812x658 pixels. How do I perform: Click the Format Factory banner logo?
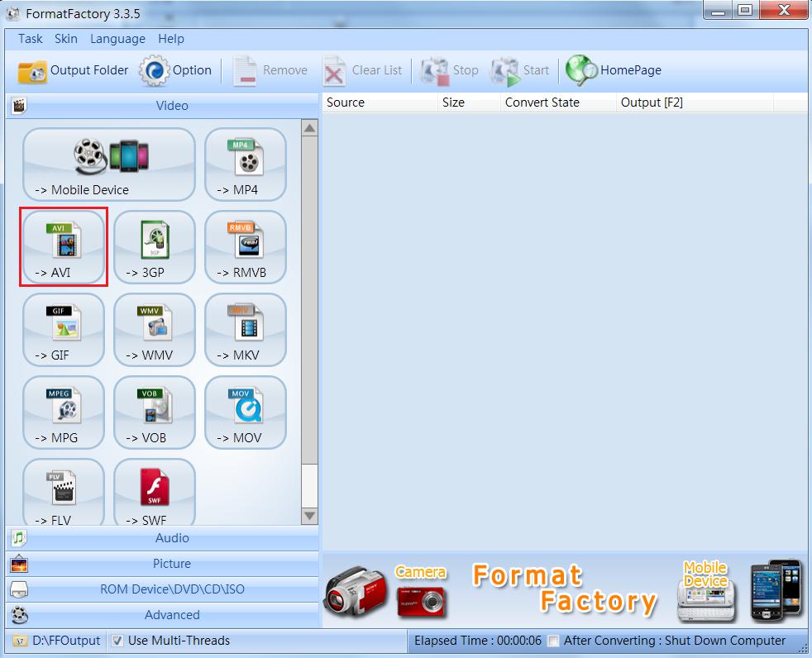coord(565,589)
